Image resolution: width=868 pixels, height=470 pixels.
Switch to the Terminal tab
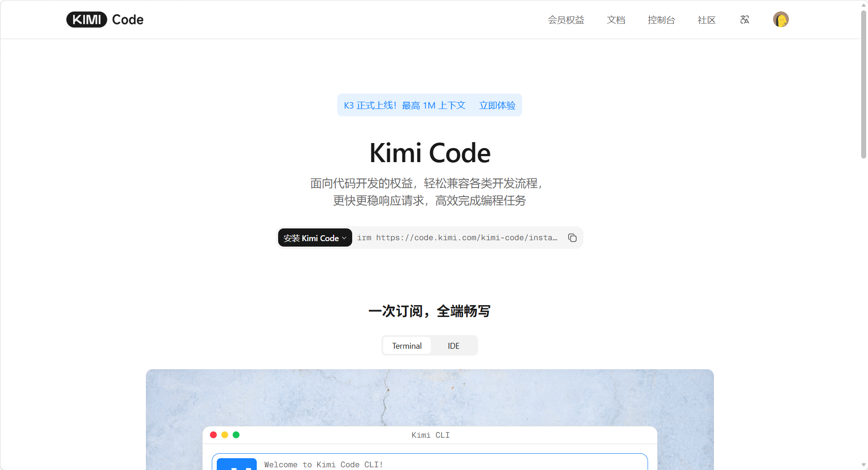click(x=407, y=346)
